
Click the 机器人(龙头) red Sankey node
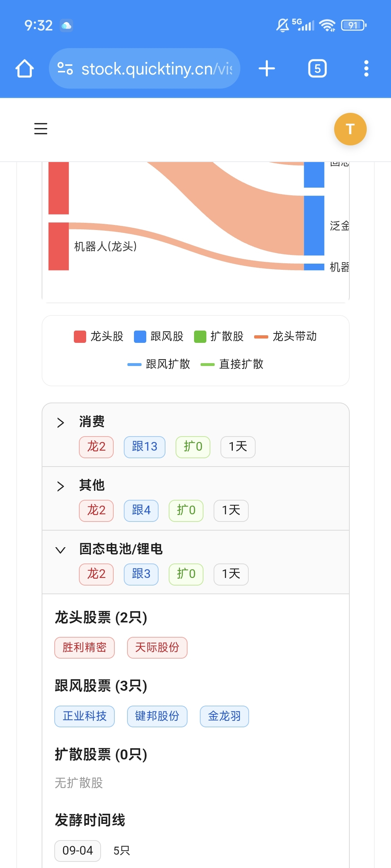pyautogui.click(x=59, y=246)
